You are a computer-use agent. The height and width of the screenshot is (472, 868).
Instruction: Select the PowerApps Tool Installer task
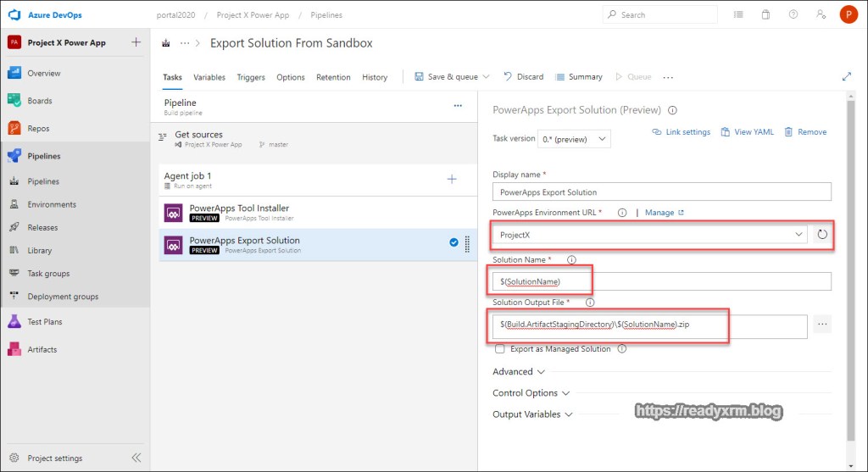tap(239, 212)
